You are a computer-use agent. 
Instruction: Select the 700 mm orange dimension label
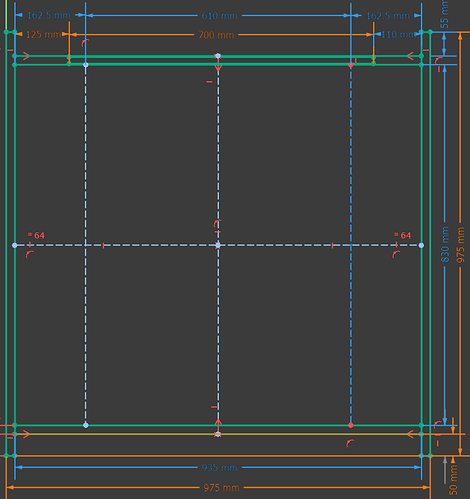point(216,35)
